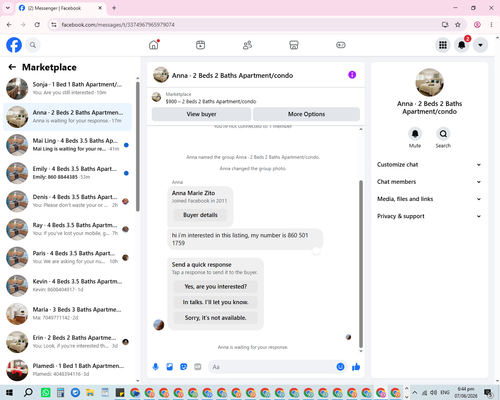The image size is (500, 400).
Task: Click the message text input field
Action: click(273, 367)
